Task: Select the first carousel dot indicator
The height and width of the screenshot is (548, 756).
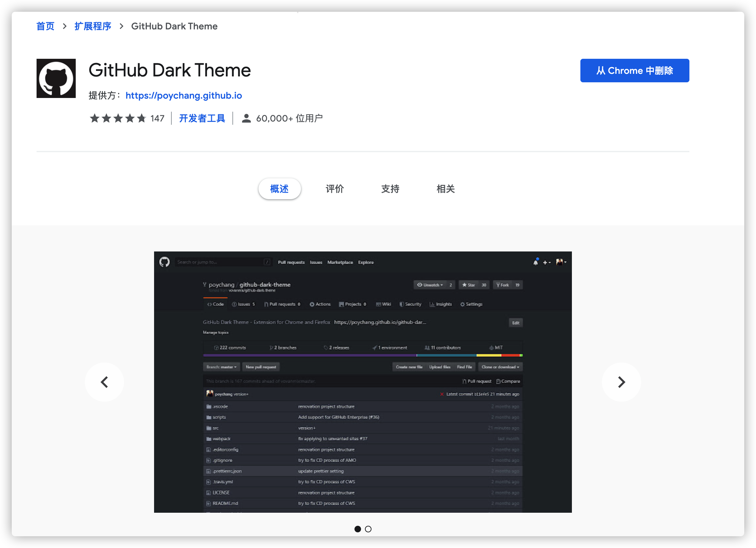Action: coord(358,529)
